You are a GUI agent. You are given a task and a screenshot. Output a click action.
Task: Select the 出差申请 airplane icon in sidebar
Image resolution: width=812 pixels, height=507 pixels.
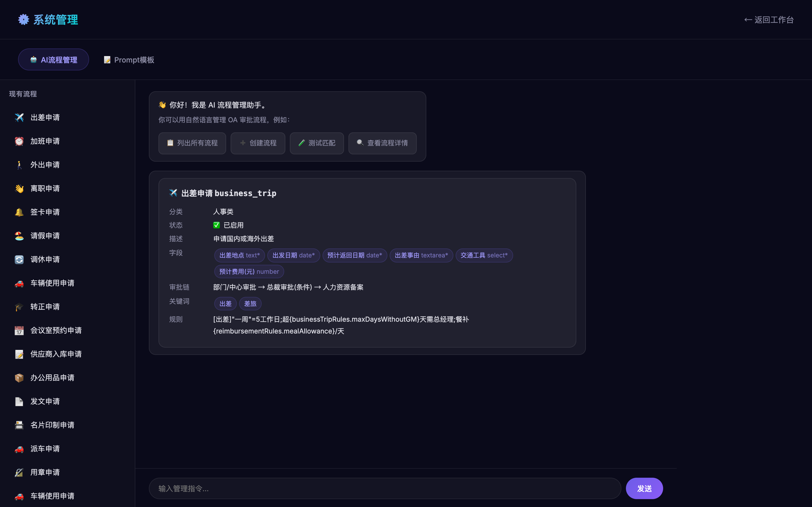tap(19, 117)
